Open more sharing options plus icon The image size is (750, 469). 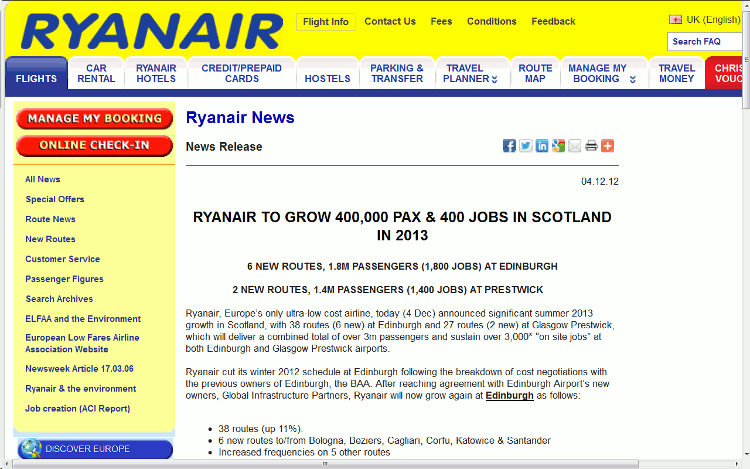(x=607, y=146)
